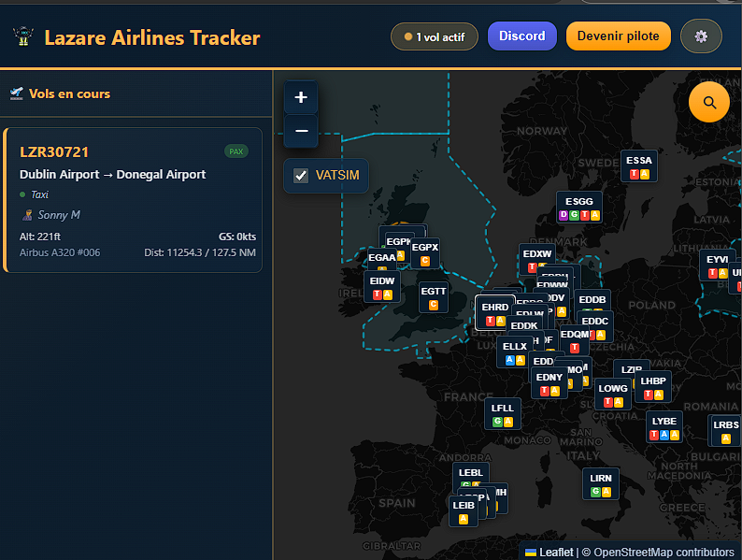742x560 pixels.
Task: Toggle the VATSIM layer checkbox
Action: [301, 176]
